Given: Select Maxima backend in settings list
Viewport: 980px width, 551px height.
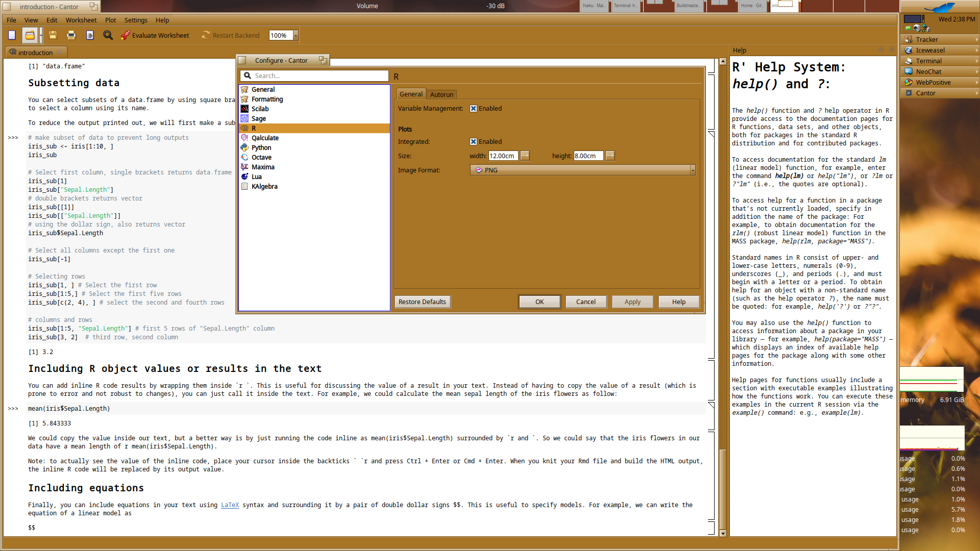Looking at the screenshot, I should [x=262, y=167].
